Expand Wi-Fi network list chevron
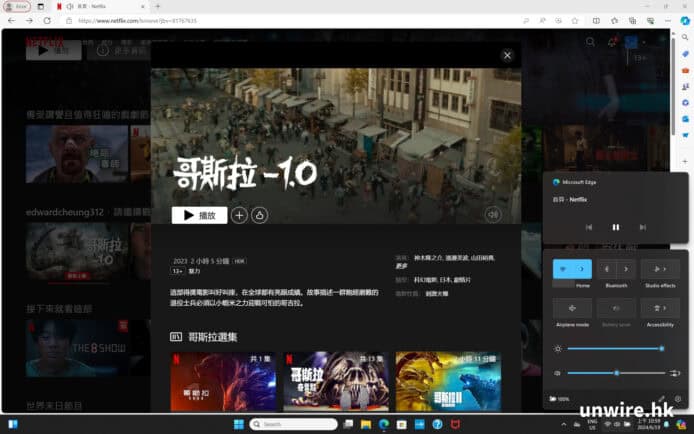The width and height of the screenshot is (694, 434). 582,269
